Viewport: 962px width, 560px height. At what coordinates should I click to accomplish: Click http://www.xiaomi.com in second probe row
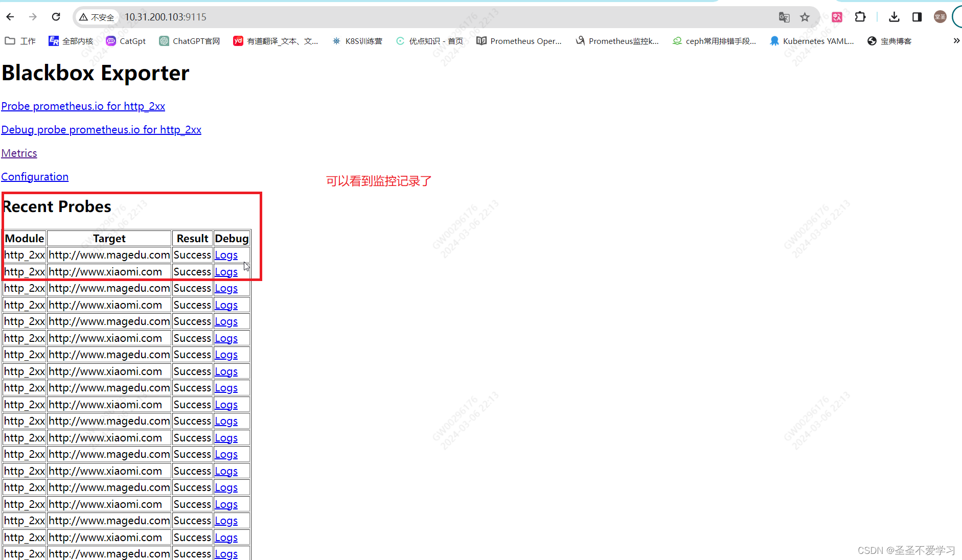click(105, 272)
